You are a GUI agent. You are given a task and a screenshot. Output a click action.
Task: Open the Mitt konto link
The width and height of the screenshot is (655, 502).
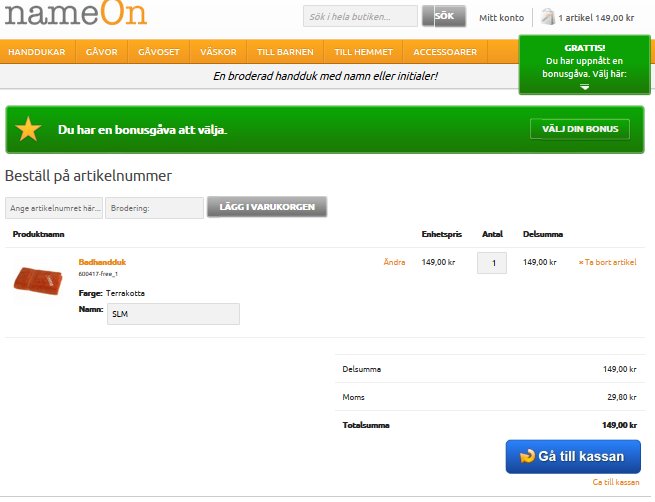501,18
